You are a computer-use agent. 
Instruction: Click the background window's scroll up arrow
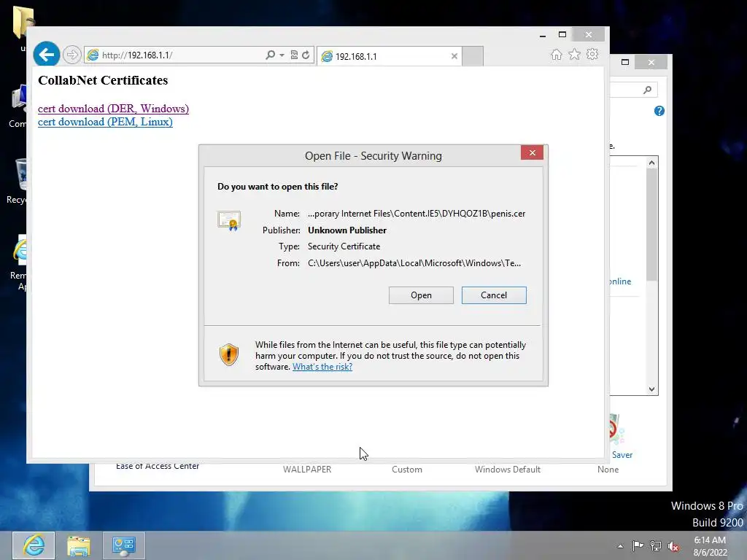pyautogui.click(x=651, y=163)
